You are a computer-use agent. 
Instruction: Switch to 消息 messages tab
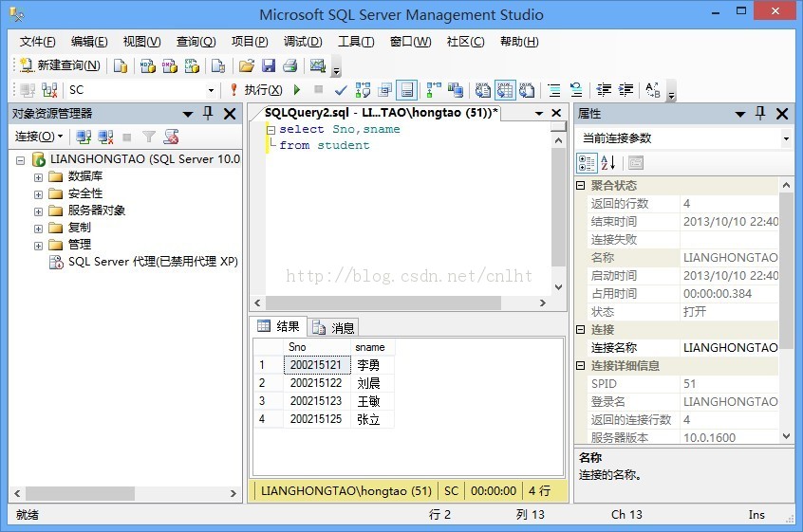(333, 327)
